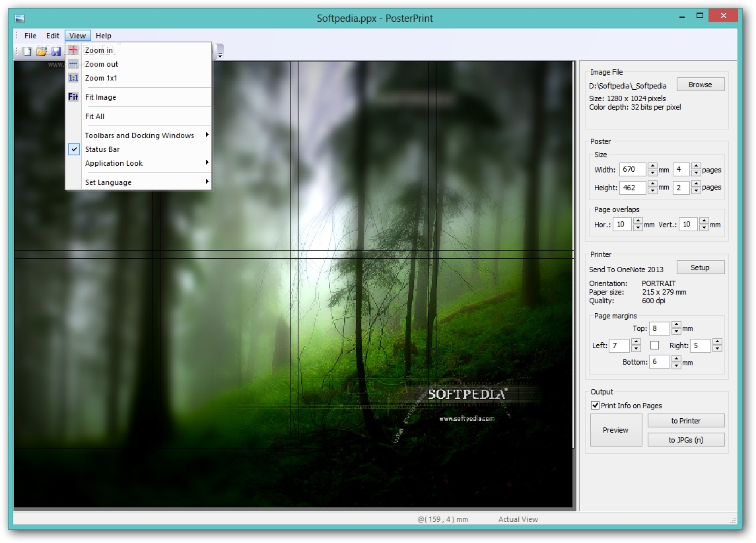Decrease poster Height mm with down arrow
This screenshot has height=543, width=756.
tap(652, 191)
